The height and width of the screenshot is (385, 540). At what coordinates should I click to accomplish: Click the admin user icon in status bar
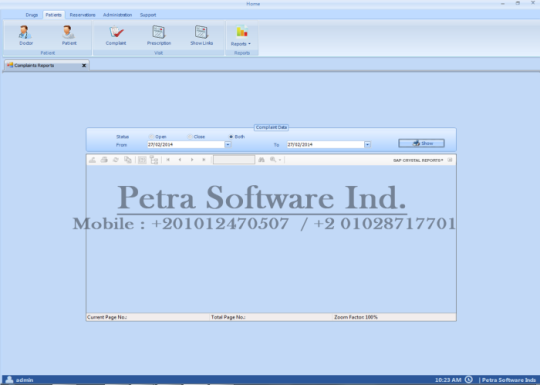9,379
